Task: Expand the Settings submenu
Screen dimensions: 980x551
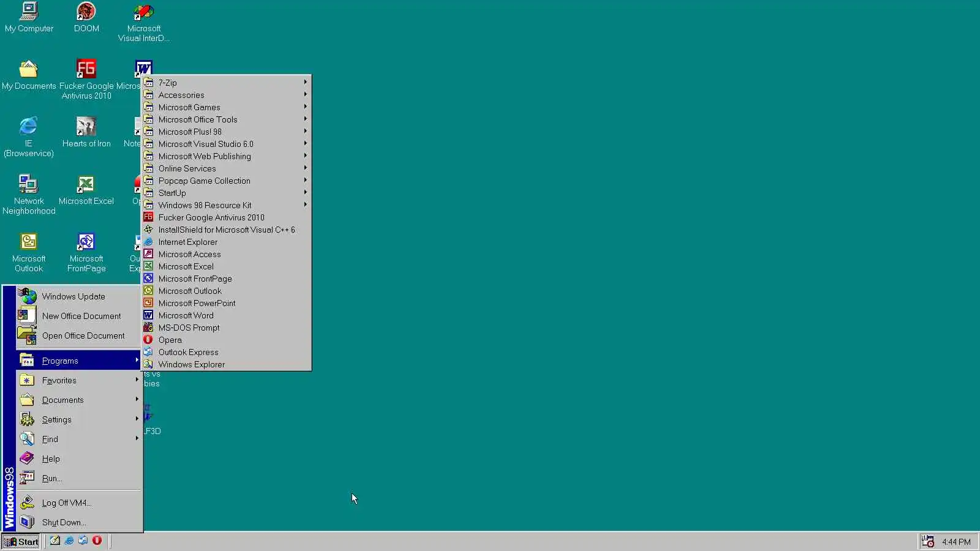Action: coord(79,419)
